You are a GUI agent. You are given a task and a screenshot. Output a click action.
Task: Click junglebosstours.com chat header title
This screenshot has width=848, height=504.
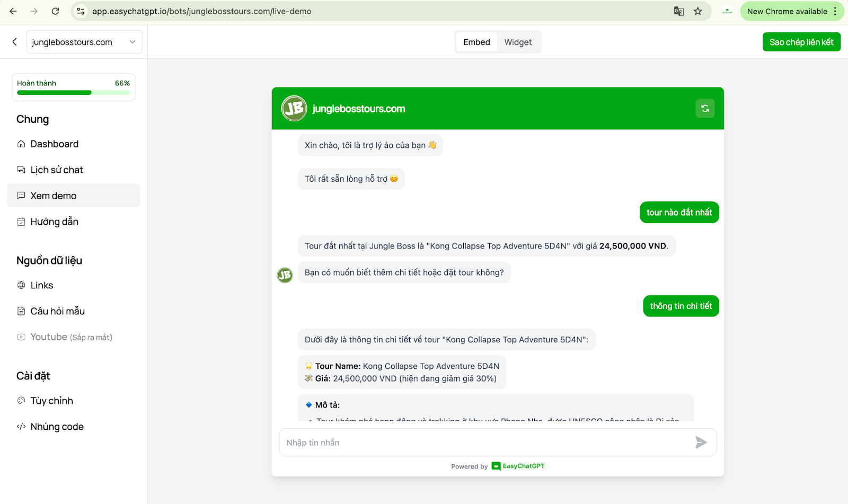click(x=359, y=109)
